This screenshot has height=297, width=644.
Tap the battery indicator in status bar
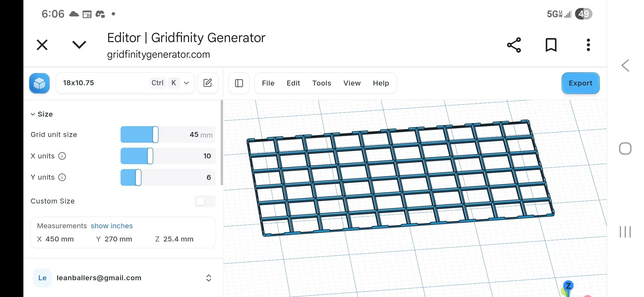(x=584, y=14)
